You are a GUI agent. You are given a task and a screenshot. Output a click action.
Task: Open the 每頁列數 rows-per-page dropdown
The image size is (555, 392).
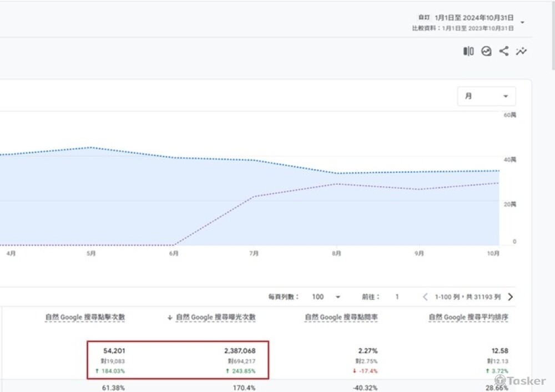point(326,297)
